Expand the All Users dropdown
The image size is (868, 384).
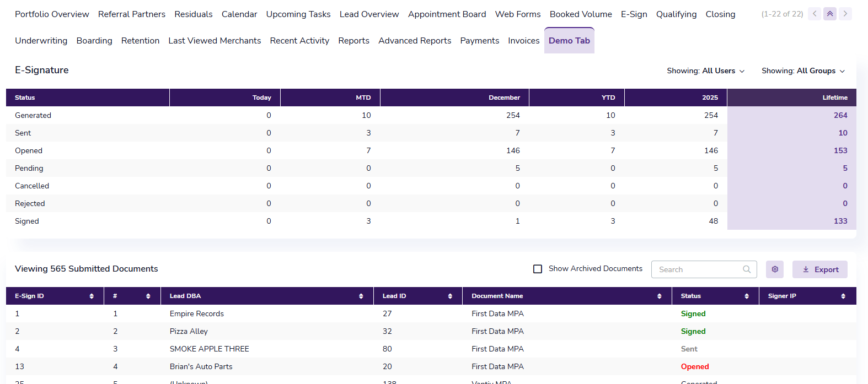706,71
